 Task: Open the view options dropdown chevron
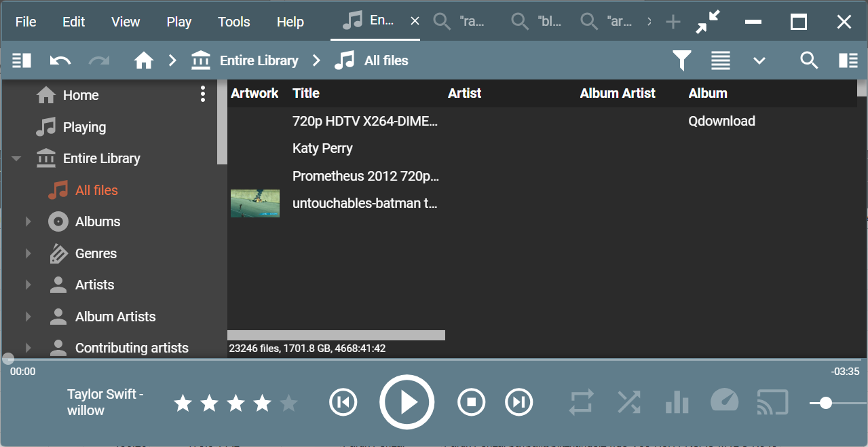759,60
